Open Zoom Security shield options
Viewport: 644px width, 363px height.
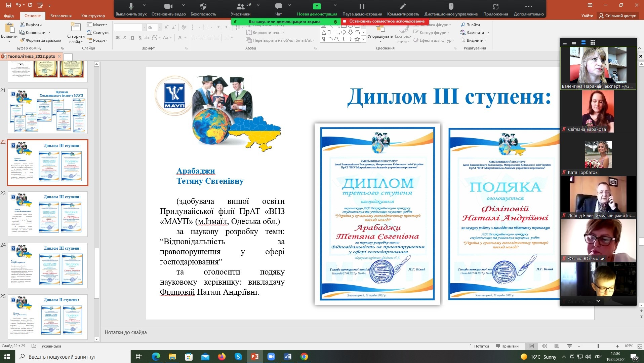click(203, 9)
